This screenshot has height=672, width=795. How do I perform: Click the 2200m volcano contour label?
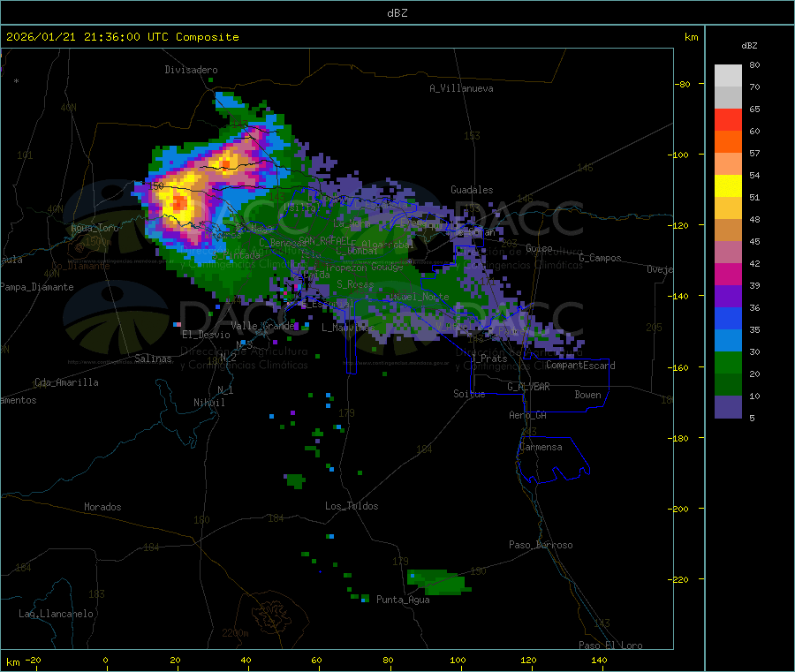click(235, 633)
